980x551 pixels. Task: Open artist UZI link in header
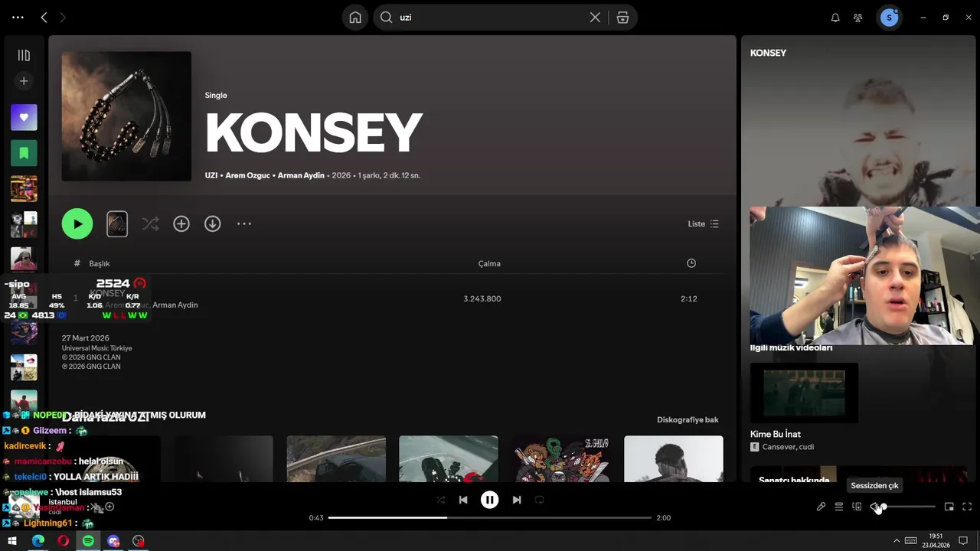tap(211, 175)
